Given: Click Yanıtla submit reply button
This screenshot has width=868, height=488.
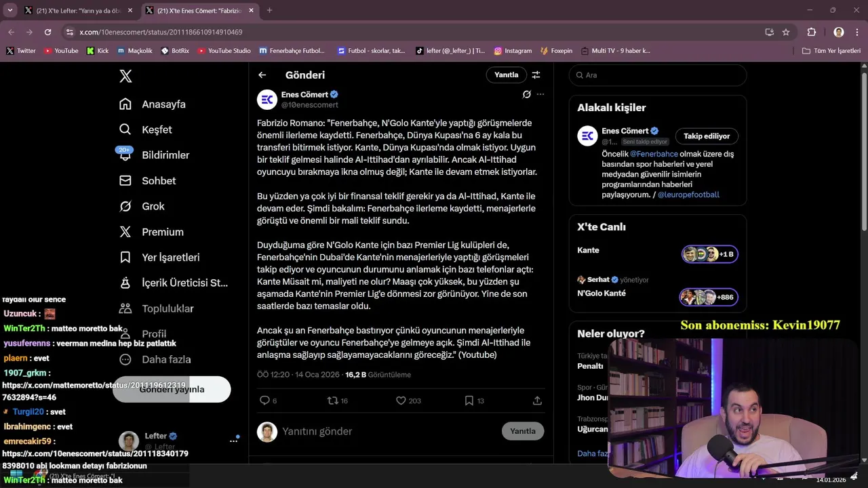Looking at the screenshot, I should click(523, 431).
